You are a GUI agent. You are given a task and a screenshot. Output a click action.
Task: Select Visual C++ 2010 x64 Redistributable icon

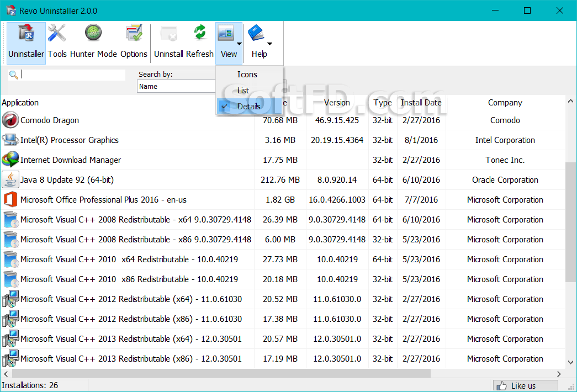(10, 259)
